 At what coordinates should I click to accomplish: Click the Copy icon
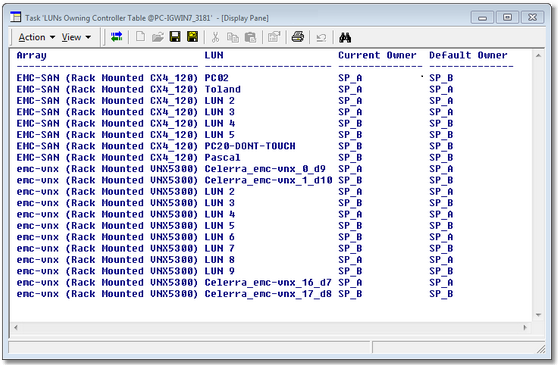[233, 37]
